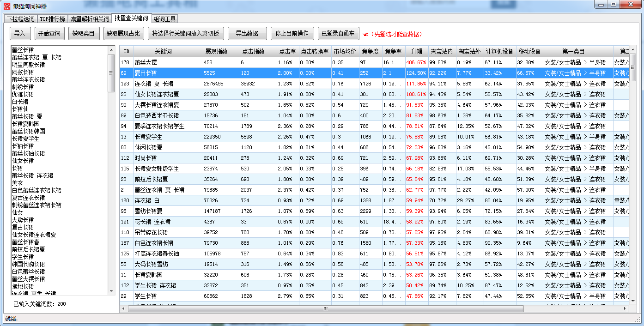Screen dimensions: 644x326
Task: Sort table by 升幅 column header
Action: pos(416,51)
